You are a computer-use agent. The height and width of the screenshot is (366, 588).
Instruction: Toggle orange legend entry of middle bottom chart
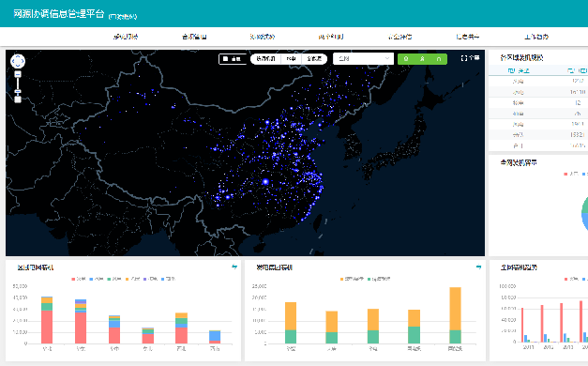click(352, 279)
